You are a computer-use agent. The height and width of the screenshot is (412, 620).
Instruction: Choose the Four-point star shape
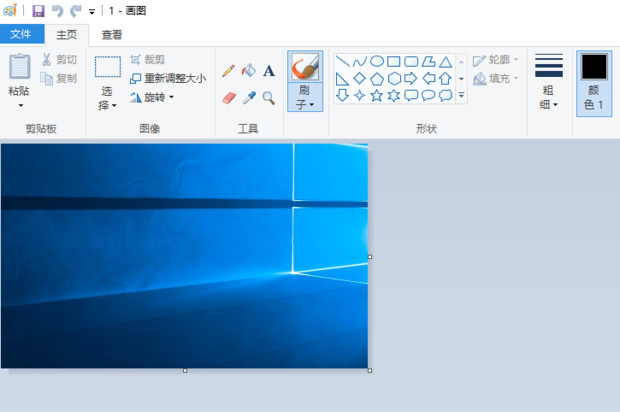[359, 95]
